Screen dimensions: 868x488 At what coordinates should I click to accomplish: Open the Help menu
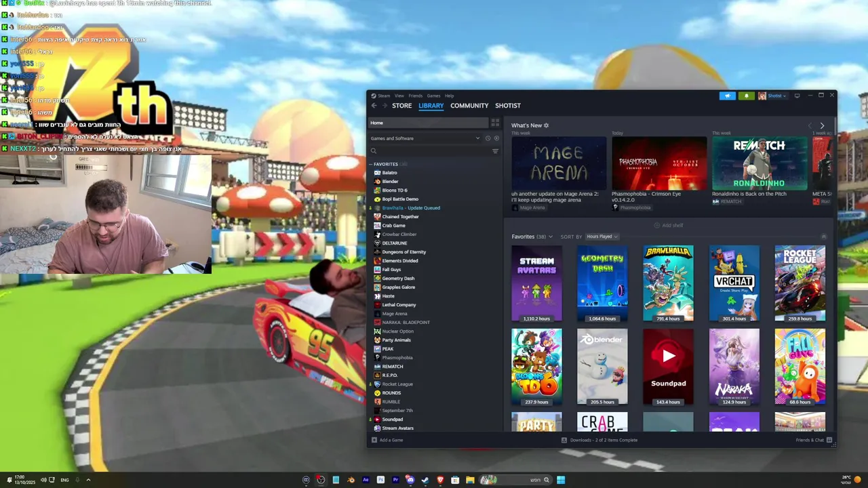tap(450, 96)
